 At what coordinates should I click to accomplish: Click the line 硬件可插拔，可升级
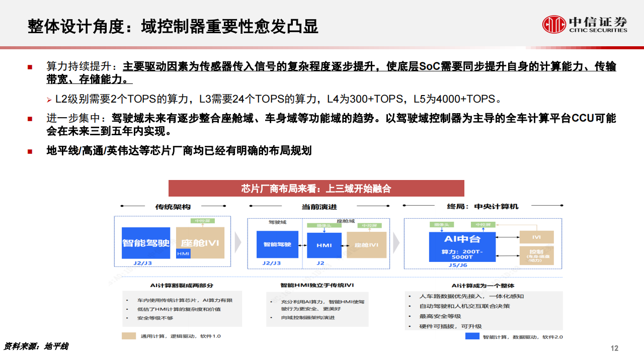click(x=450, y=326)
